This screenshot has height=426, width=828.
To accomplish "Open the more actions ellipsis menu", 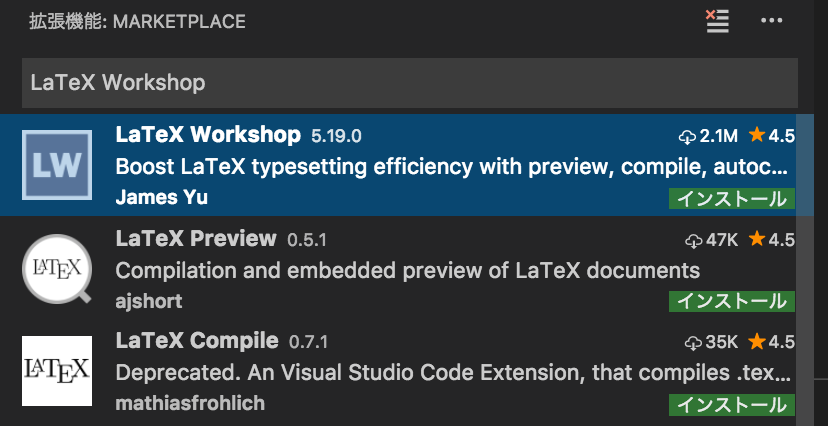I will (x=771, y=21).
